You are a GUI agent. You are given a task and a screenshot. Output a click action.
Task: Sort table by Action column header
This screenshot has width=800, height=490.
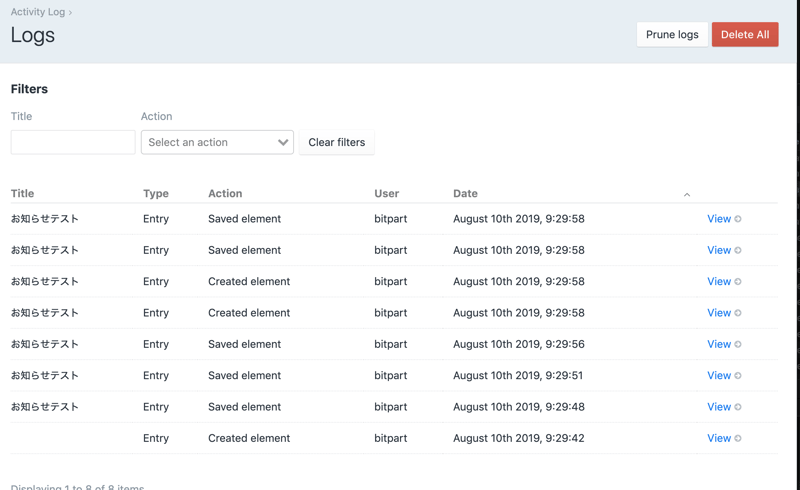click(225, 193)
